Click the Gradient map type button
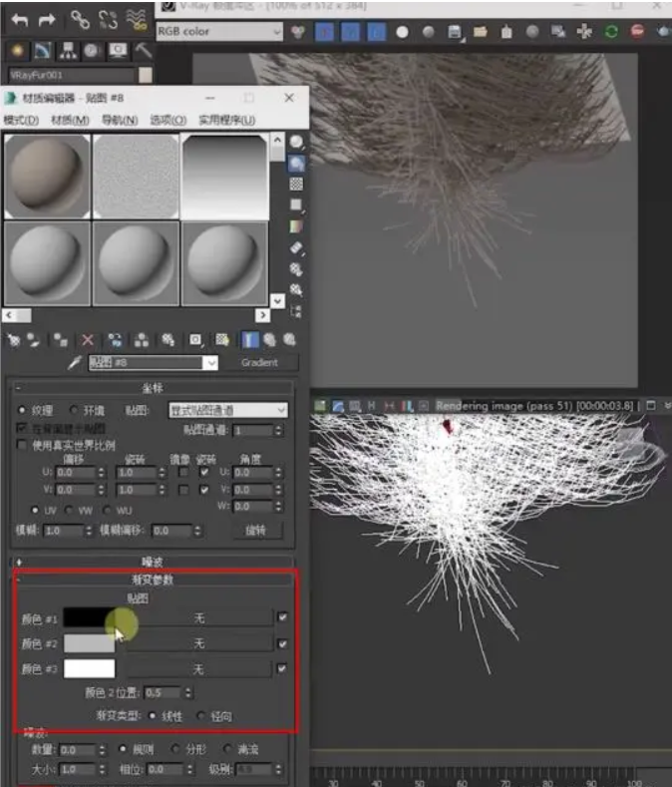 pos(259,363)
